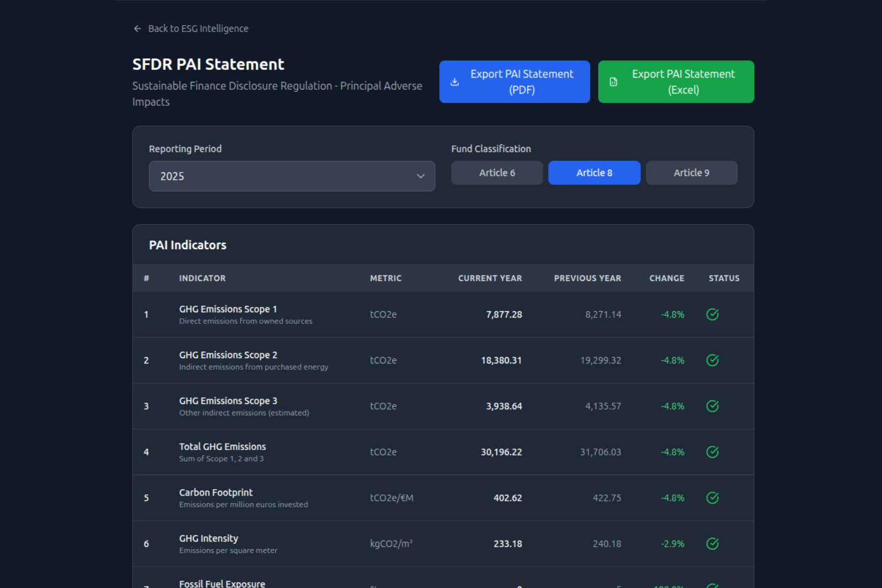
Task: Click the Change column header
Action: click(666, 278)
